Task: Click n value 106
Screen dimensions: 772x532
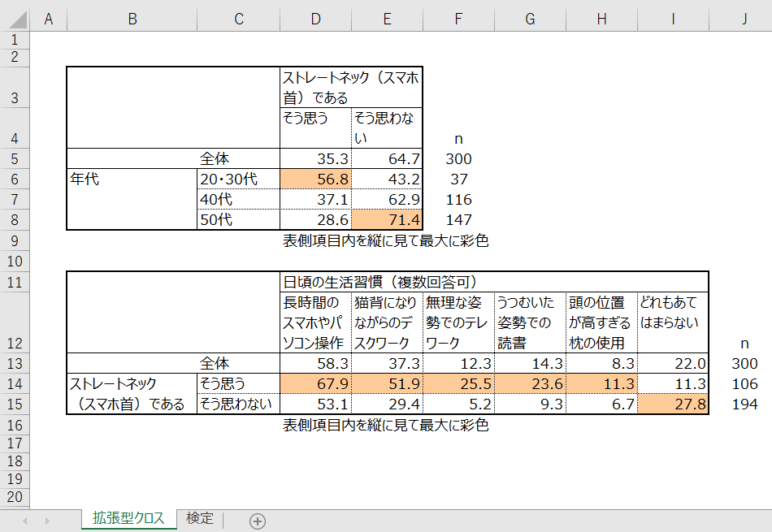Action: click(x=744, y=384)
